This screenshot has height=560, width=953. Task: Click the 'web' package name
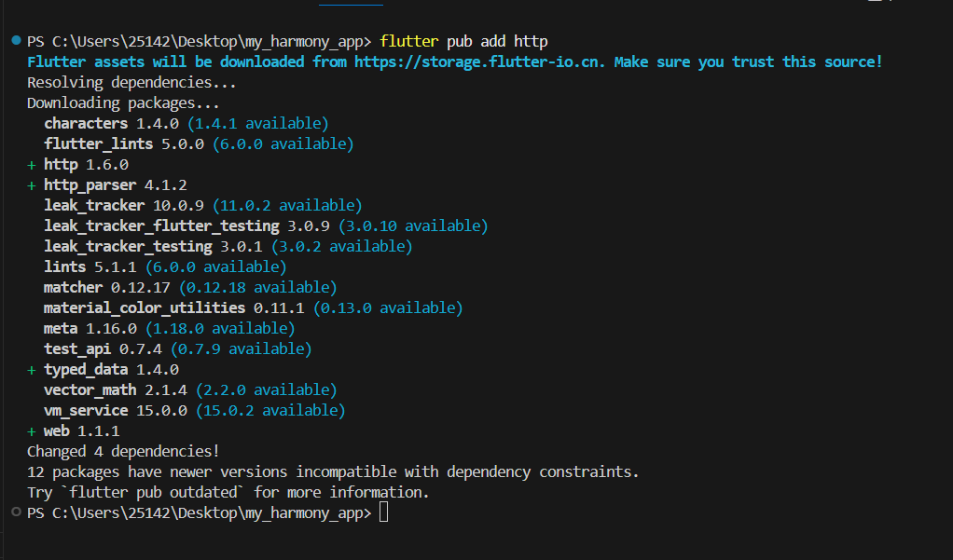click(x=57, y=431)
